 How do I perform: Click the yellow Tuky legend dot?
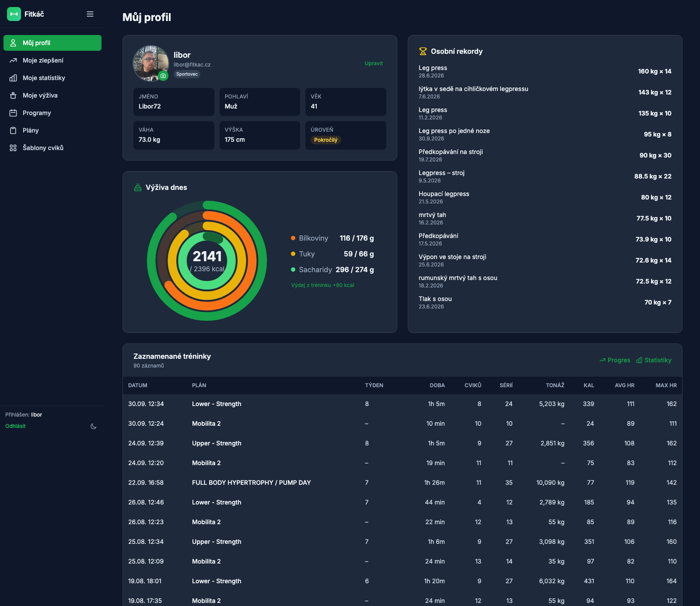[293, 254]
